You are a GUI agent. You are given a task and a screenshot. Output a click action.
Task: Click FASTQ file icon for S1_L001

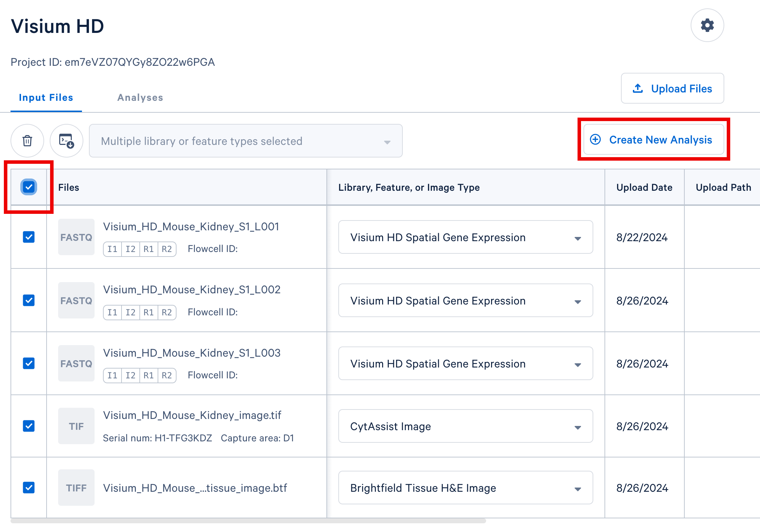coord(76,237)
